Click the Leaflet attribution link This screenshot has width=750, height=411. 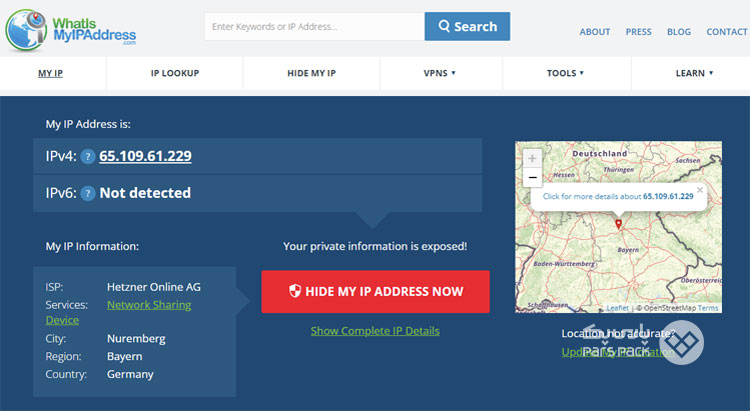pos(618,308)
